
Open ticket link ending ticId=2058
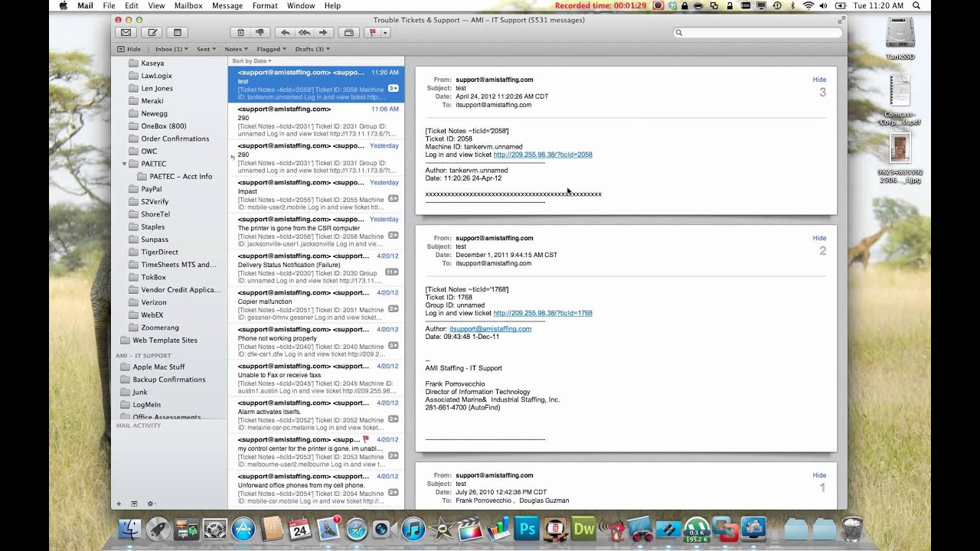click(x=543, y=155)
